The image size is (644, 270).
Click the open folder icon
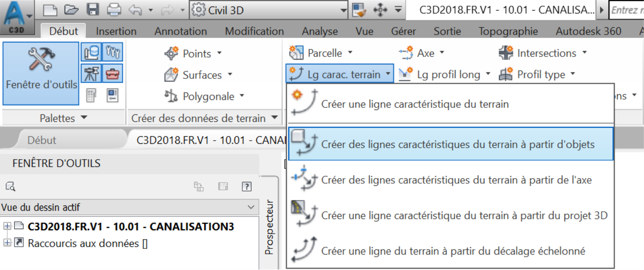click(x=71, y=10)
